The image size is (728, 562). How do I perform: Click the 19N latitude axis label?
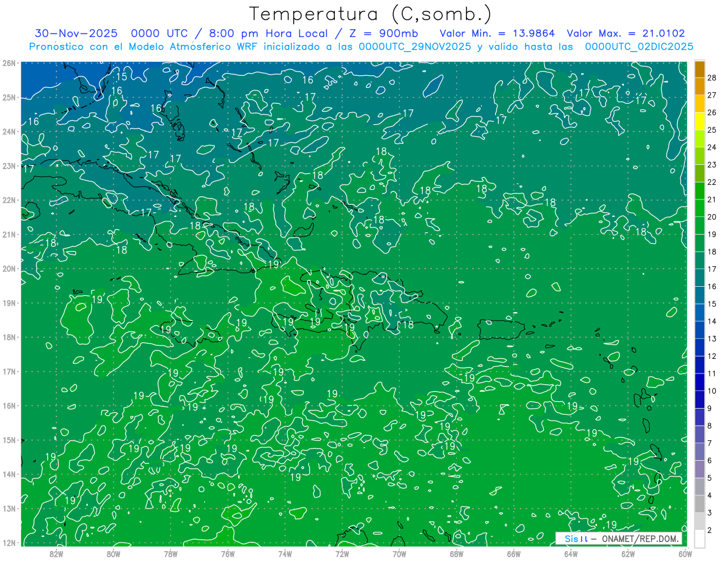pyautogui.click(x=8, y=303)
